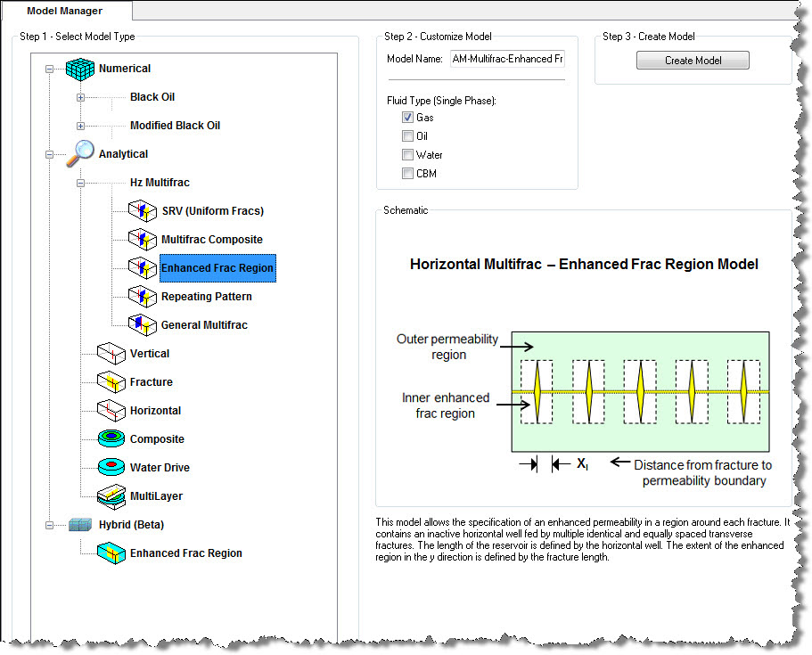Expand the Black Oil tree node

(x=80, y=97)
